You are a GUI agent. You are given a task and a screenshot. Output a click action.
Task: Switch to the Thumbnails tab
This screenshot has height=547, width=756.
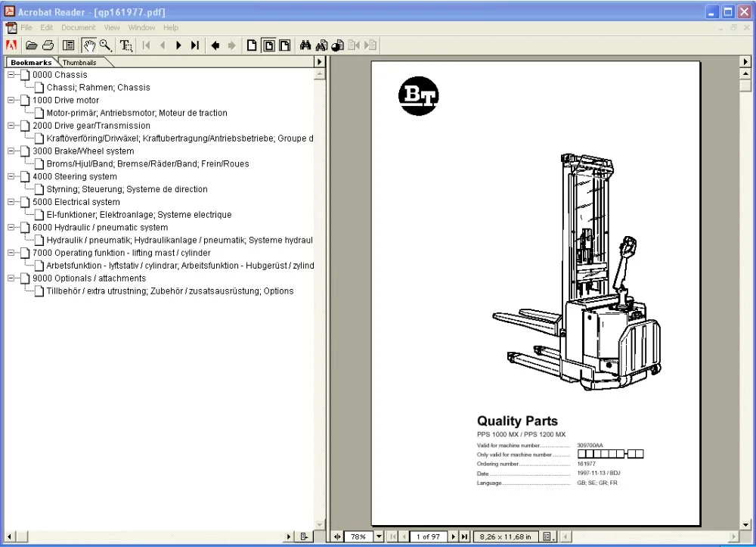tap(79, 63)
